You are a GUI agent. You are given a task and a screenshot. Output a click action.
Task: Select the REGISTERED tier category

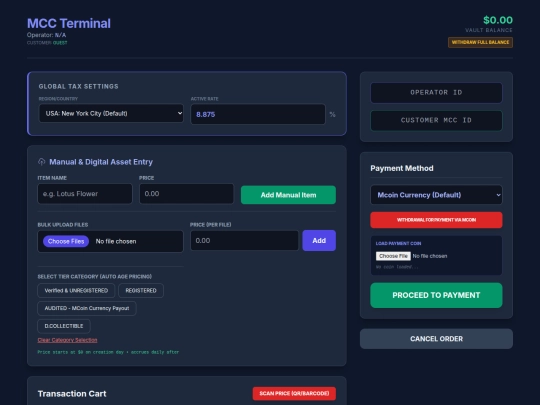[x=141, y=291]
